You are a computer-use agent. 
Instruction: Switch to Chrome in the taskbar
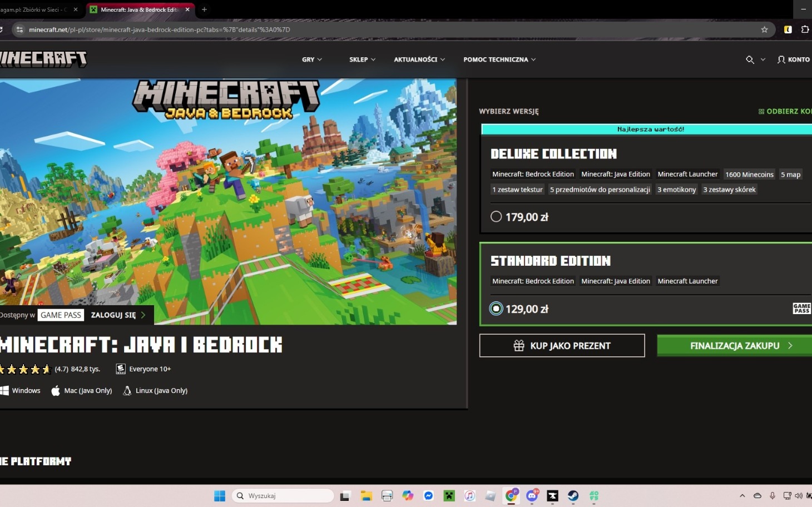[511, 496]
